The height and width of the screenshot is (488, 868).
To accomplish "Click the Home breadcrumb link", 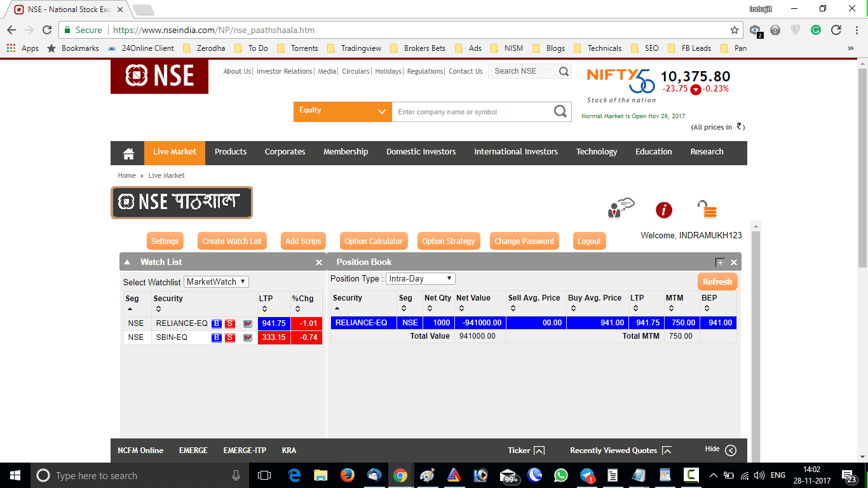I will point(126,175).
